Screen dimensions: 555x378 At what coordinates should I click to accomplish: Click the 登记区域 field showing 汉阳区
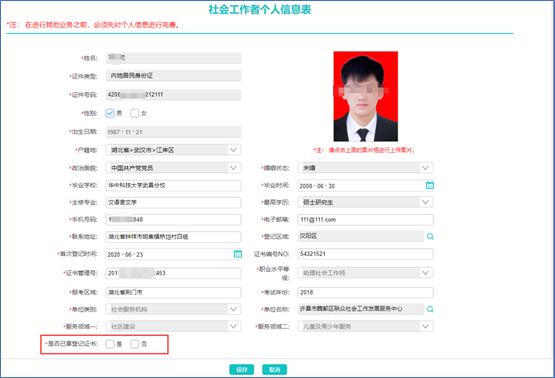point(361,236)
